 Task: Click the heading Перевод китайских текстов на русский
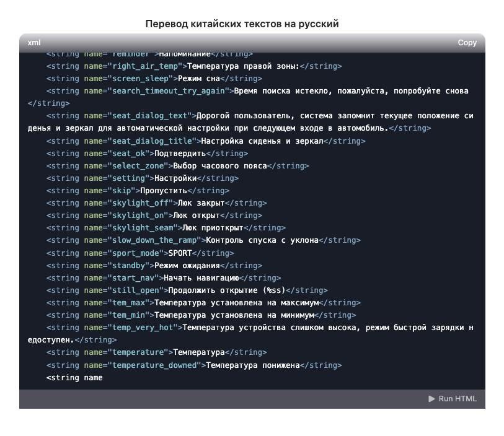[242, 24]
